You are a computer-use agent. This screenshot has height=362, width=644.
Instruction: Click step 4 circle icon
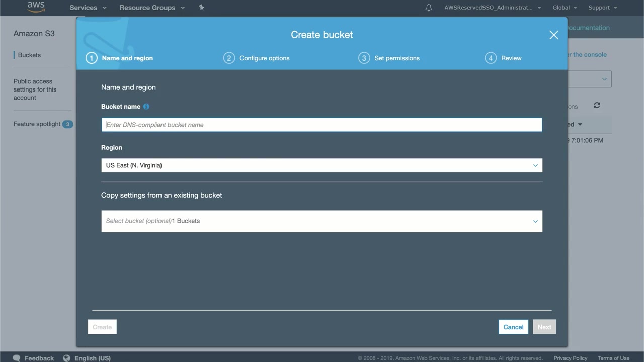(491, 58)
